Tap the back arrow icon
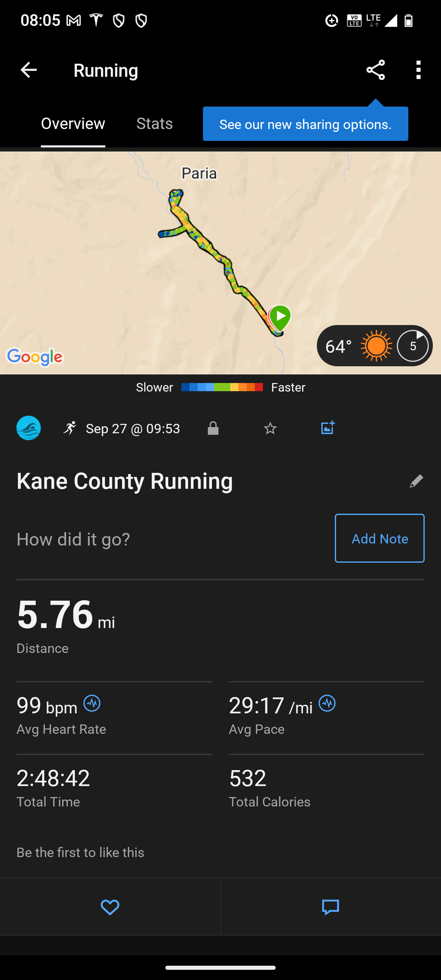The height and width of the screenshot is (980, 441). pyautogui.click(x=29, y=70)
